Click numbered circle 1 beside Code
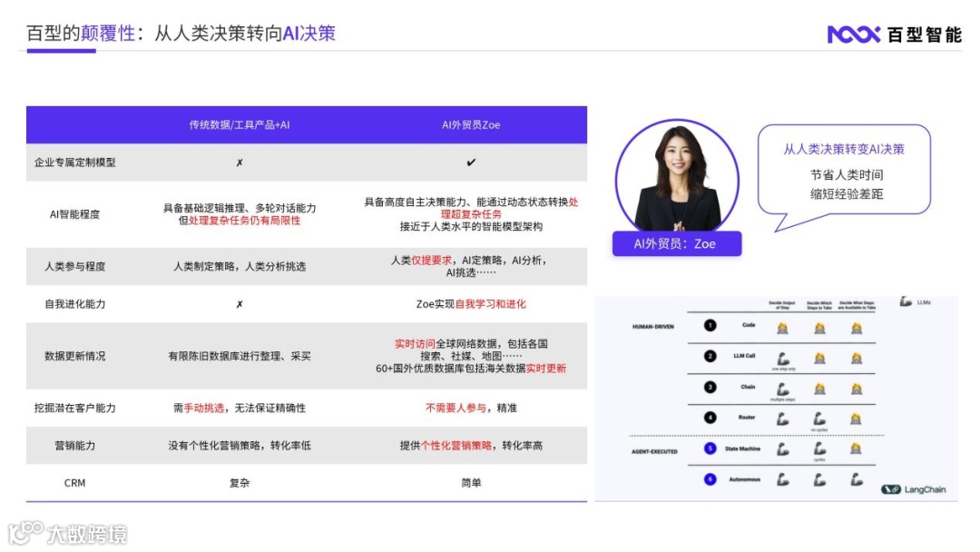The image size is (980, 552). coord(710,325)
